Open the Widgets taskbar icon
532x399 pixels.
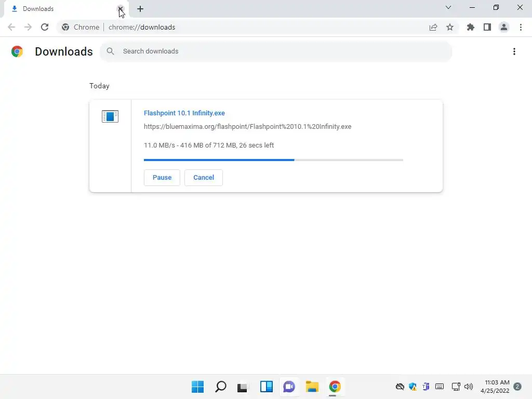click(x=267, y=387)
